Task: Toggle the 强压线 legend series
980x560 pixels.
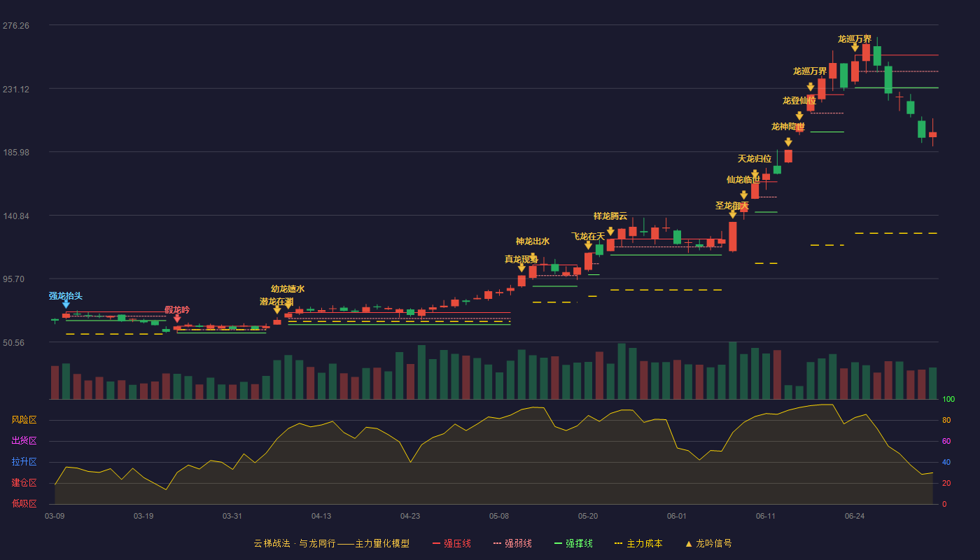Action: (451, 543)
